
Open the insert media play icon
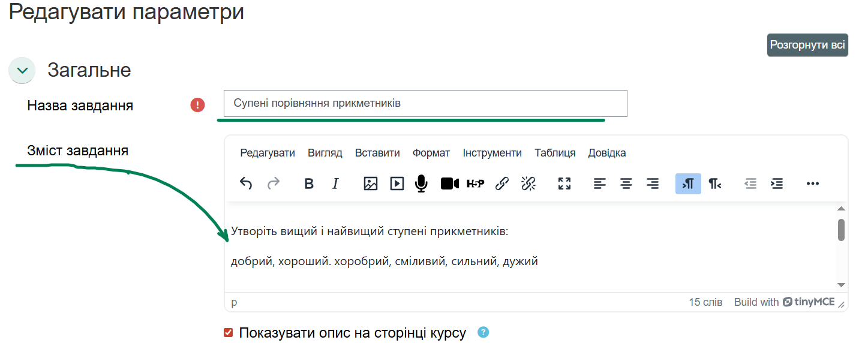tap(397, 183)
